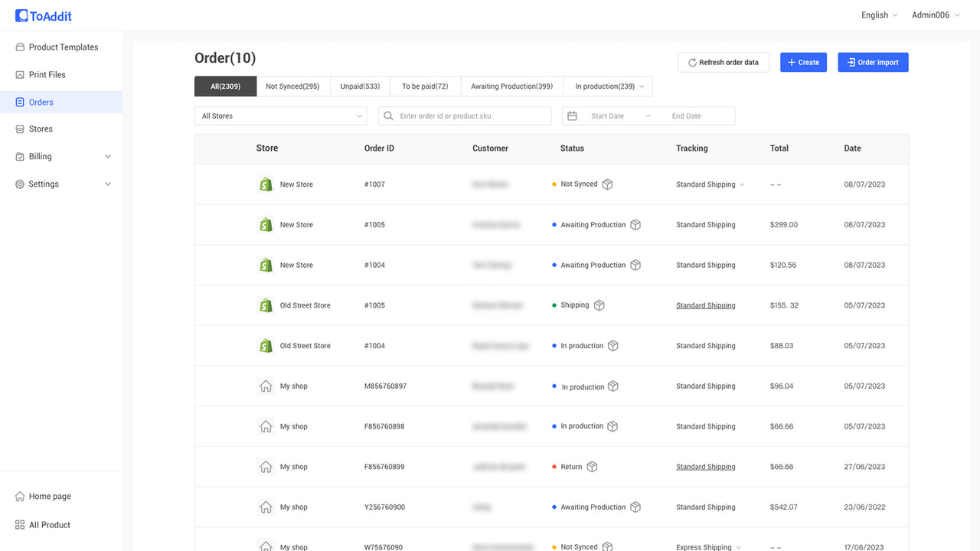Image resolution: width=980 pixels, height=551 pixels.
Task: Click the Start Date field
Action: 607,116
